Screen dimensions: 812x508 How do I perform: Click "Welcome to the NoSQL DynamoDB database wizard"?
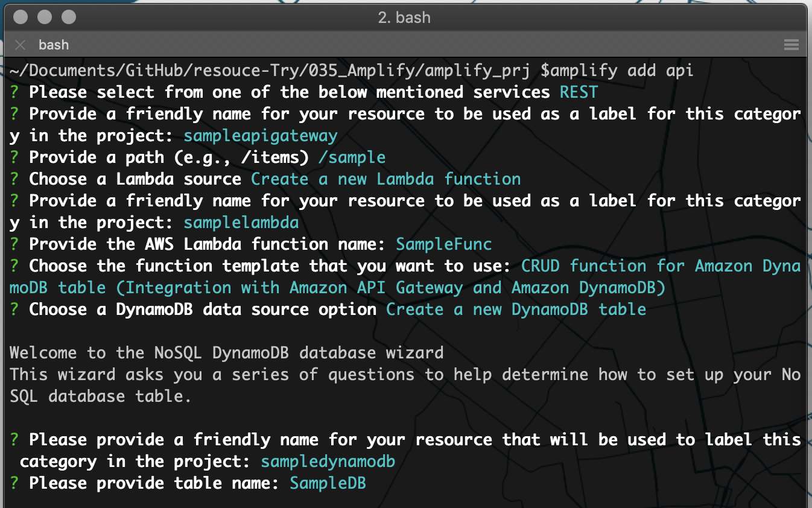click(x=226, y=353)
